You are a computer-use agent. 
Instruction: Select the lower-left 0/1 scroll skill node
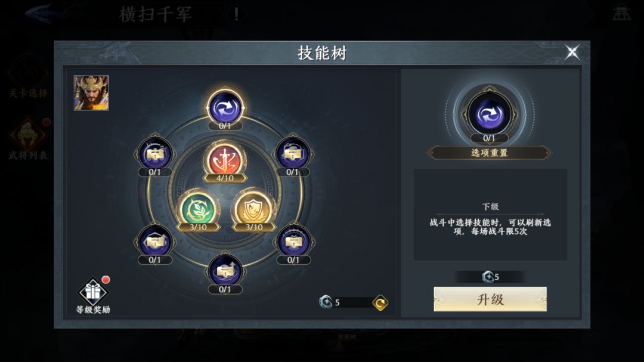[155, 243]
